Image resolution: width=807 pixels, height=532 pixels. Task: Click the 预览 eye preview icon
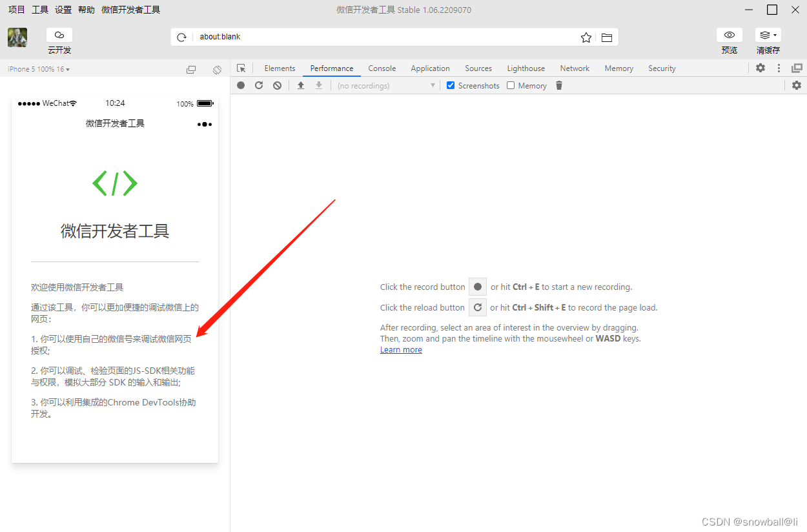click(730, 35)
